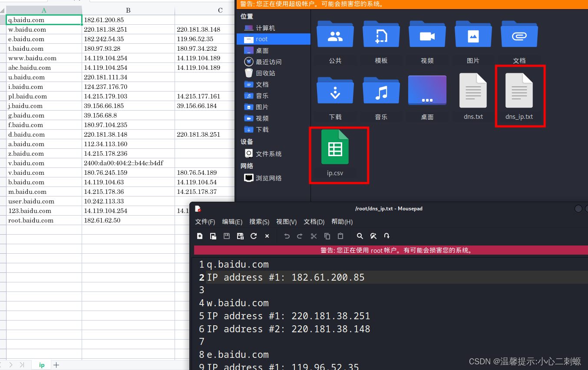Open the find magnifier in Mousepad toolbar
This screenshot has width=588, height=370.
point(360,236)
